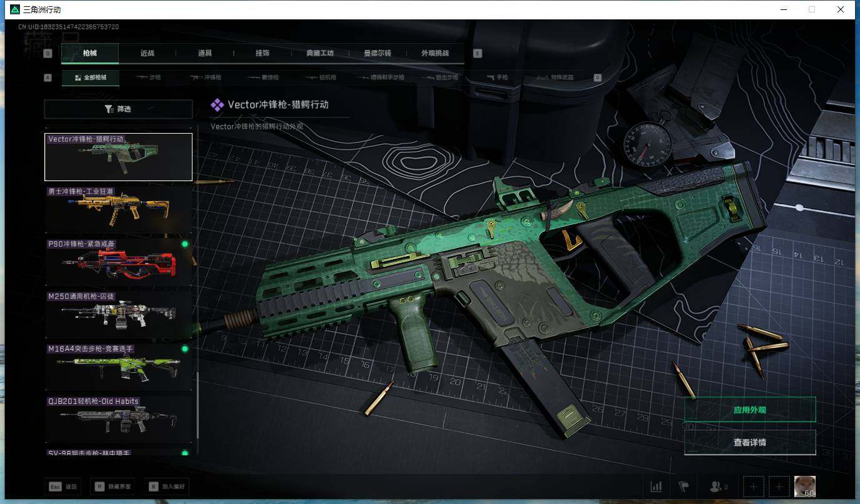Open the 枪械 (firearms) tab
Image resolution: width=860 pixels, height=504 pixels.
90,53
